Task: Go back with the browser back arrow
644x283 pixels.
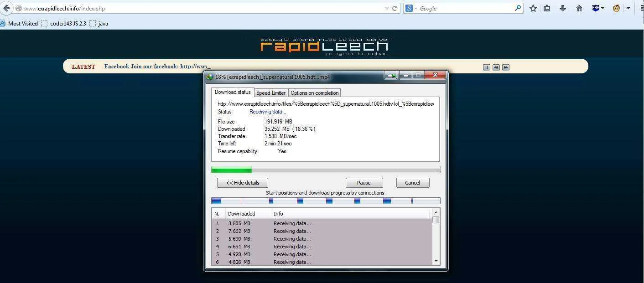Action: click(6, 8)
